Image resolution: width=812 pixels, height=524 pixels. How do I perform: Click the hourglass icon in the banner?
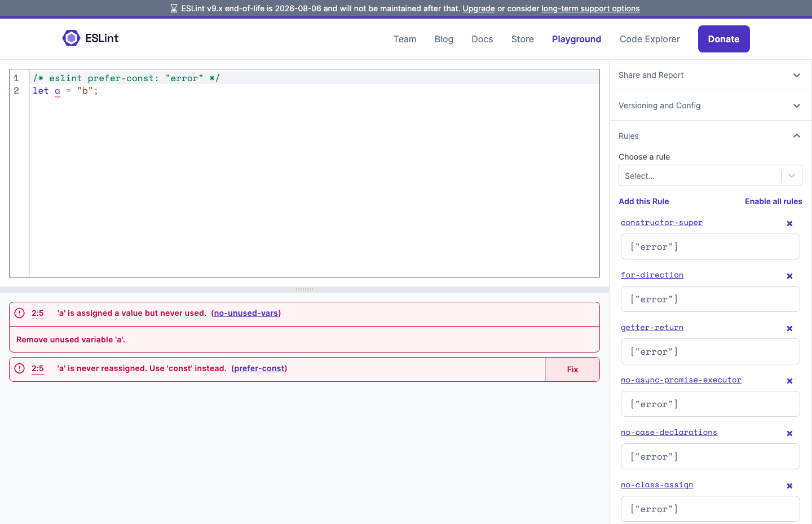tap(174, 8)
